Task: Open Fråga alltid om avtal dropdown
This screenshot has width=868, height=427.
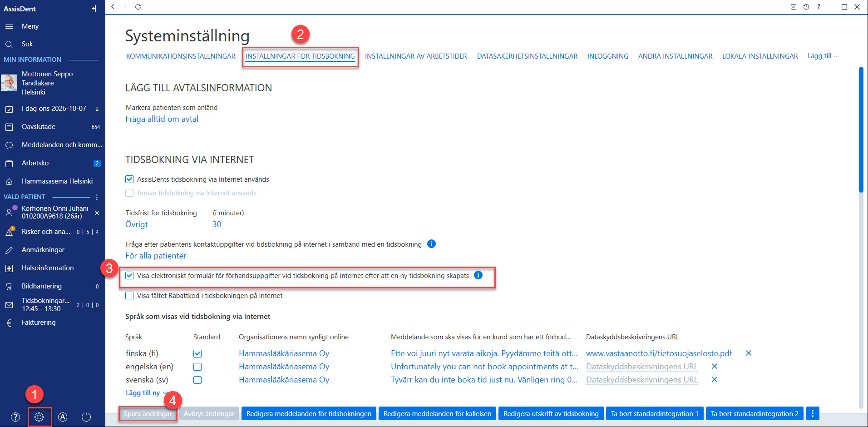Action: [162, 119]
